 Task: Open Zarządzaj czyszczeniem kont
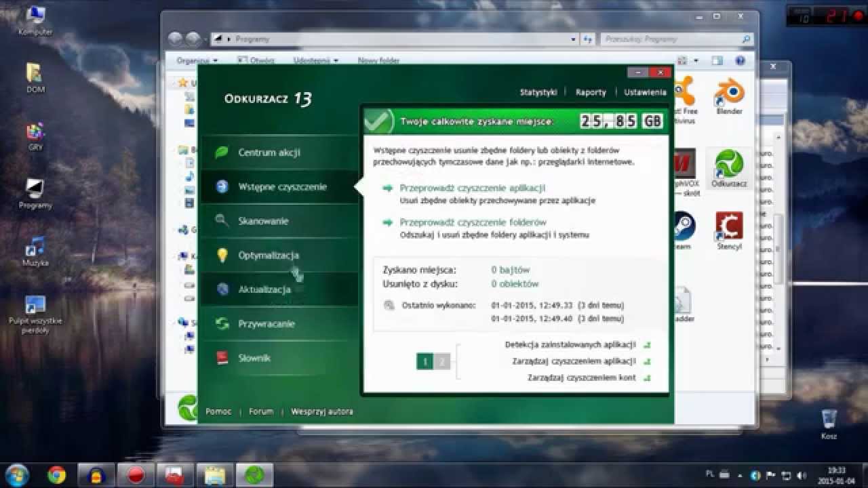(x=582, y=378)
